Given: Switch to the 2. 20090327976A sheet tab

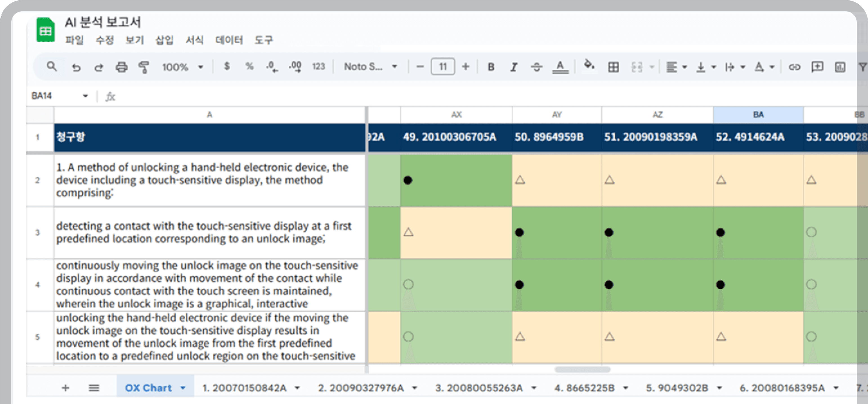Looking at the screenshot, I should [361, 388].
